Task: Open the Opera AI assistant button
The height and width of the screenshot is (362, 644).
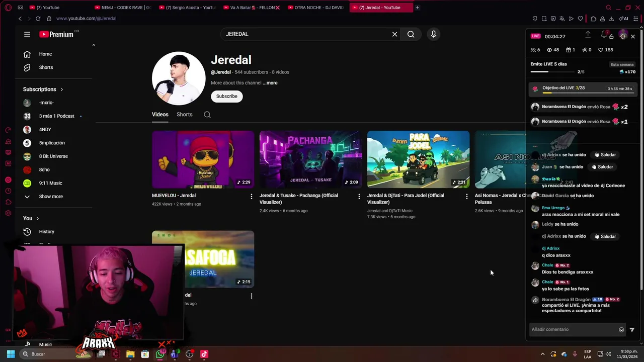Action: click(623, 19)
